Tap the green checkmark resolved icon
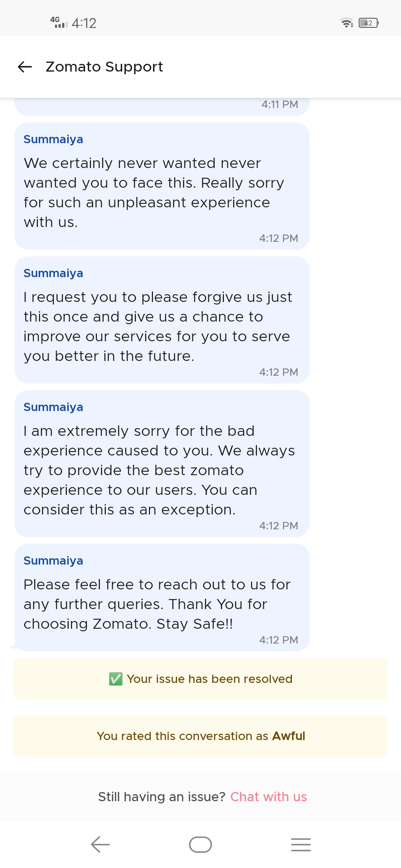Screen dimensions: 401x868 [x=115, y=679]
